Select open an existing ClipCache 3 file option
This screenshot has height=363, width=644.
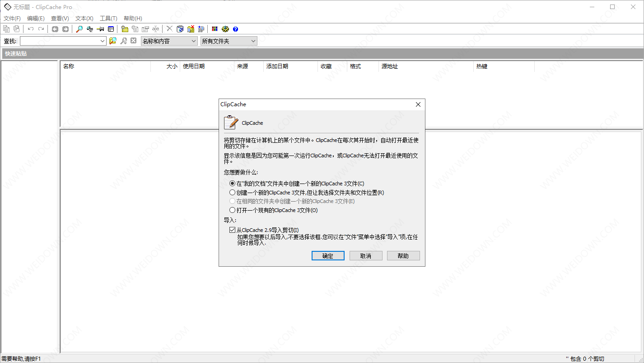click(274, 210)
